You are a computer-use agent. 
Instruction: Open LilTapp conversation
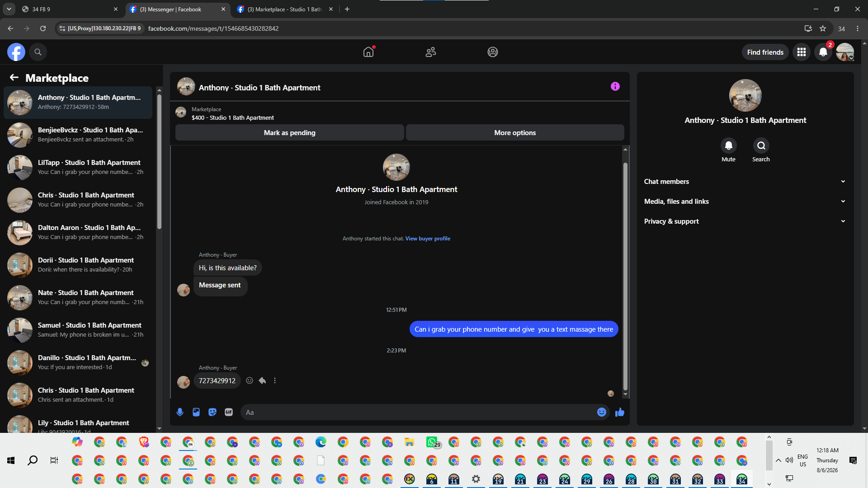click(x=78, y=167)
